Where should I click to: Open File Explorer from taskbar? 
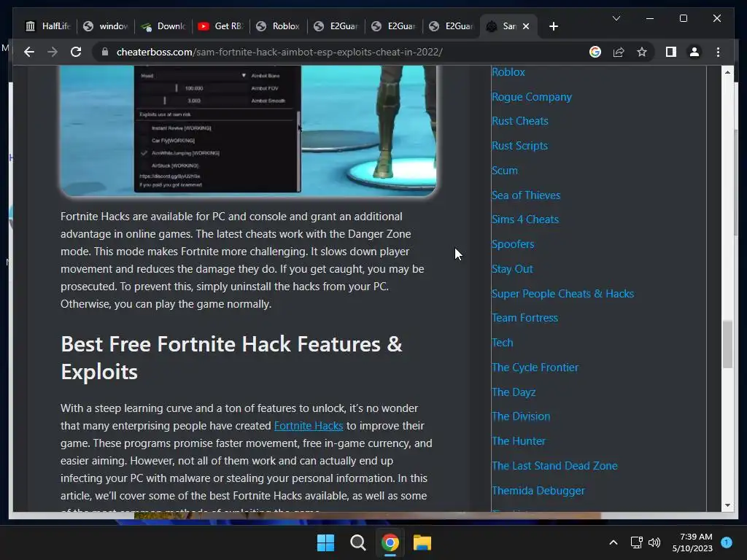[422, 542]
